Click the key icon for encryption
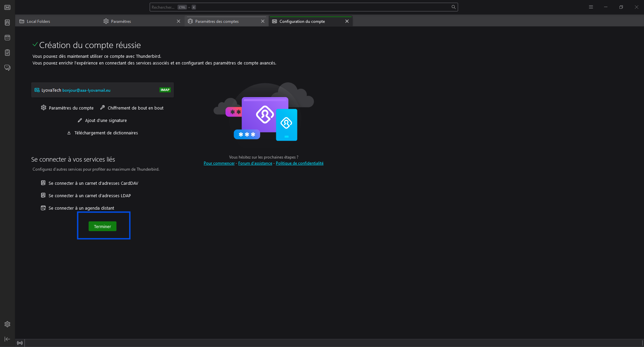The image size is (644, 347). tap(102, 107)
